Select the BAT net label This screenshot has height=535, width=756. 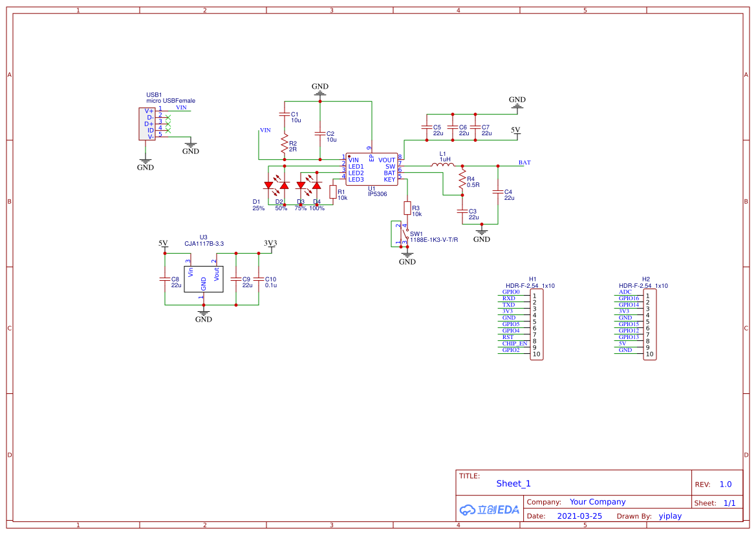524,163
